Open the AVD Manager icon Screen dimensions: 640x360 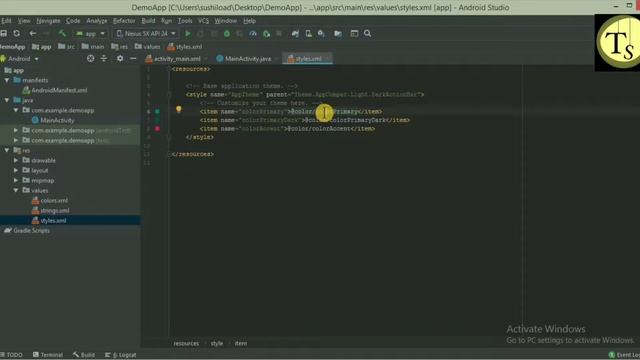tap(309, 33)
